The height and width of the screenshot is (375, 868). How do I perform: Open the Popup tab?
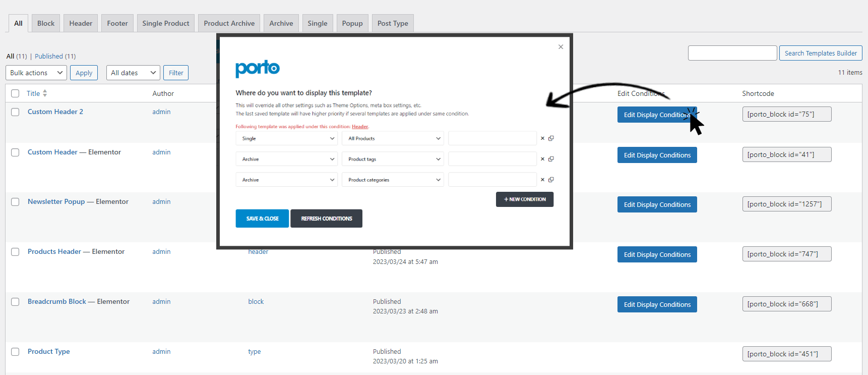352,23
